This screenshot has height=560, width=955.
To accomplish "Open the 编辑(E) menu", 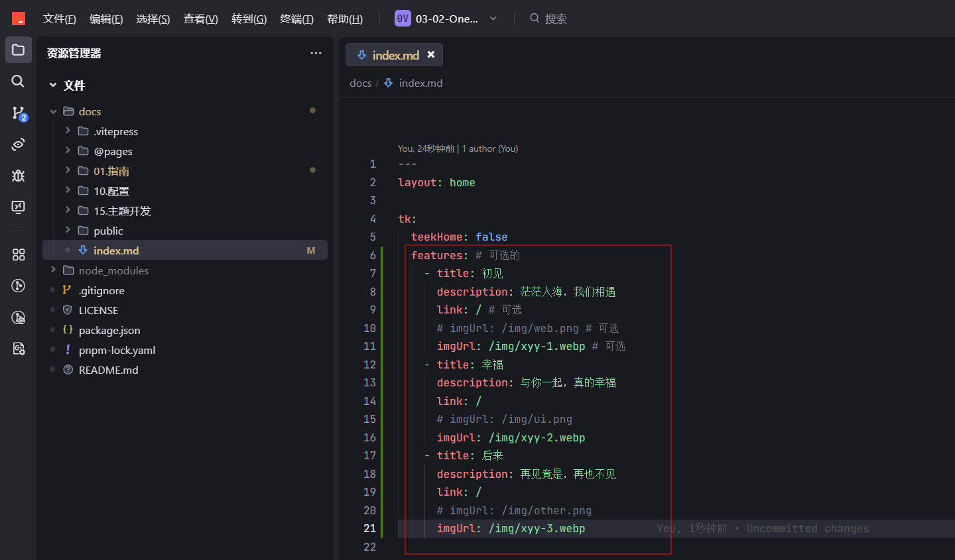I will click(x=106, y=19).
